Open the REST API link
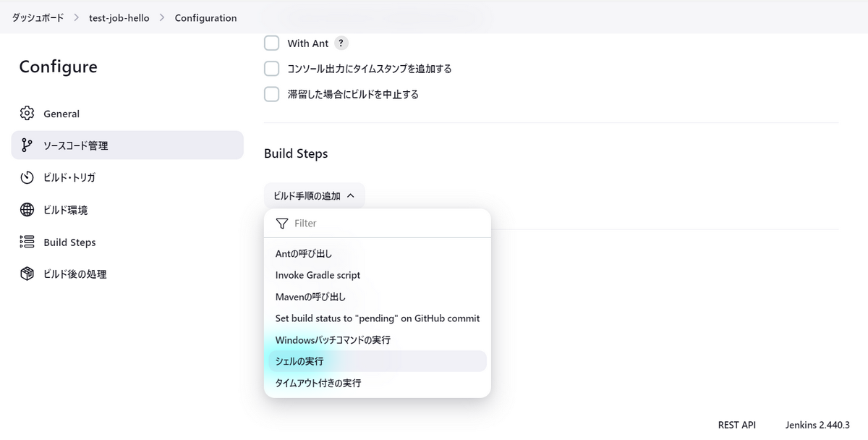868x440 pixels. 736,425
